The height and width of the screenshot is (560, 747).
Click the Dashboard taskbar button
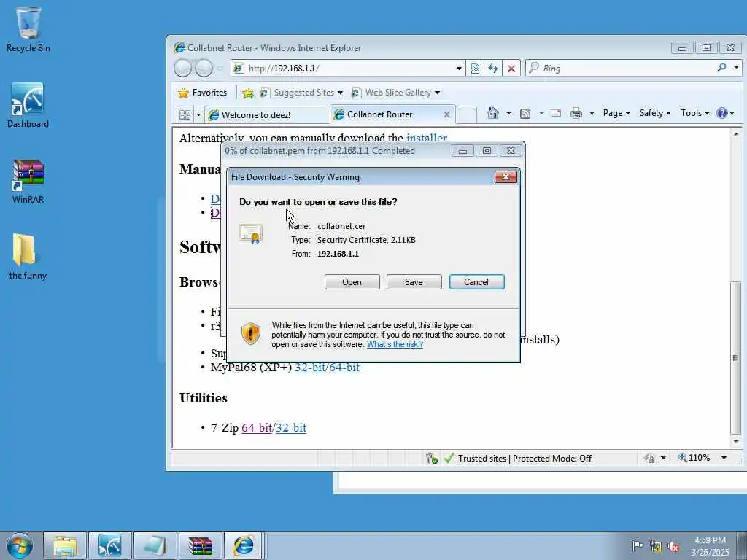pos(110,545)
